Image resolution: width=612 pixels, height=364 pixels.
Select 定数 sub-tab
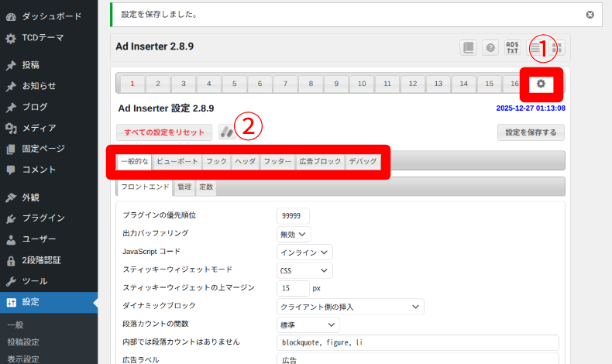point(206,187)
